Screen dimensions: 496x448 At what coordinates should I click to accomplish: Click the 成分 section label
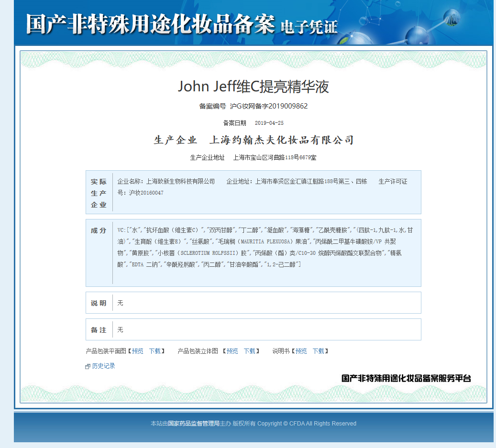[x=99, y=230]
